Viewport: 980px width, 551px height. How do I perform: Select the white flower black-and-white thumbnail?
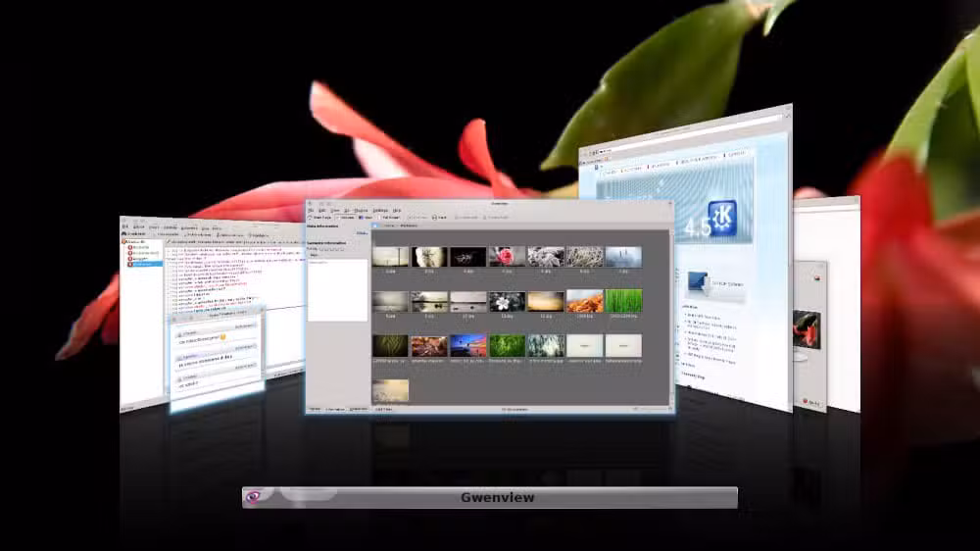507,301
